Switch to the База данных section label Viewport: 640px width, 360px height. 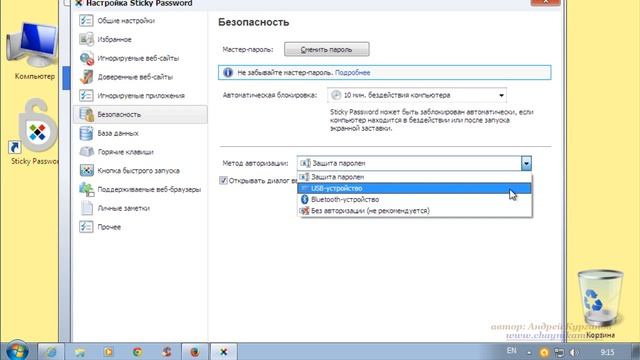click(x=118, y=133)
